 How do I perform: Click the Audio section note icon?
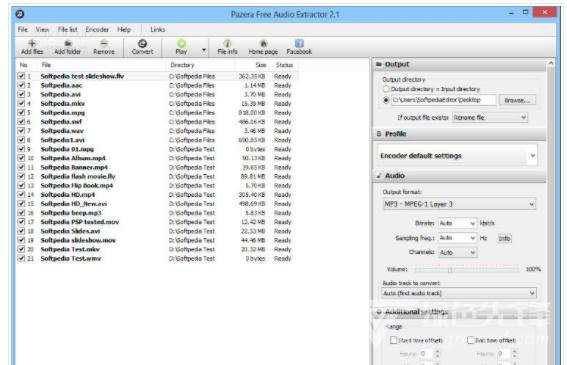tap(379, 175)
